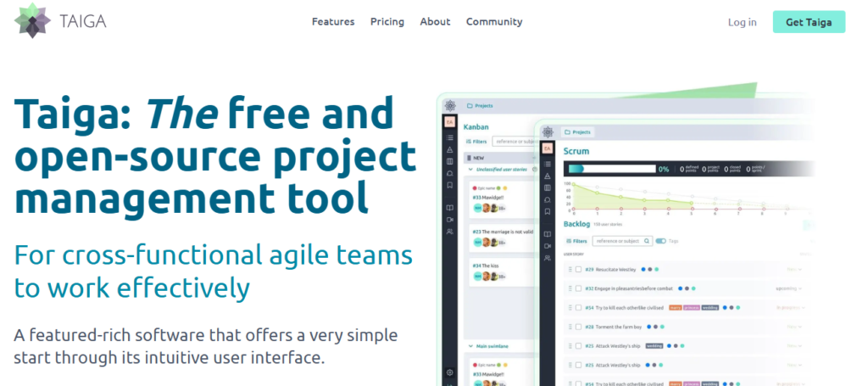The width and height of the screenshot is (868, 386).
Task: Select columns icon in Kanban window sidebar
Action: 450,161
